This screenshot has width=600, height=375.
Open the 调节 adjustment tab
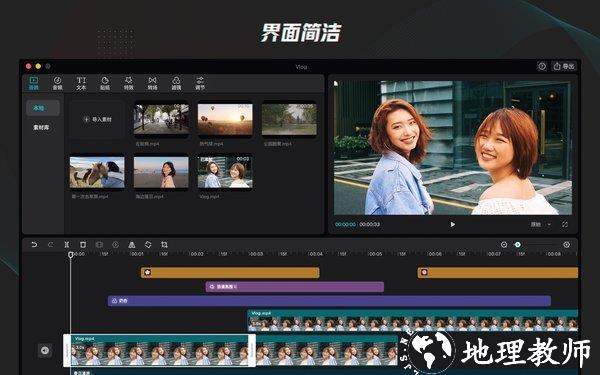tap(200, 83)
